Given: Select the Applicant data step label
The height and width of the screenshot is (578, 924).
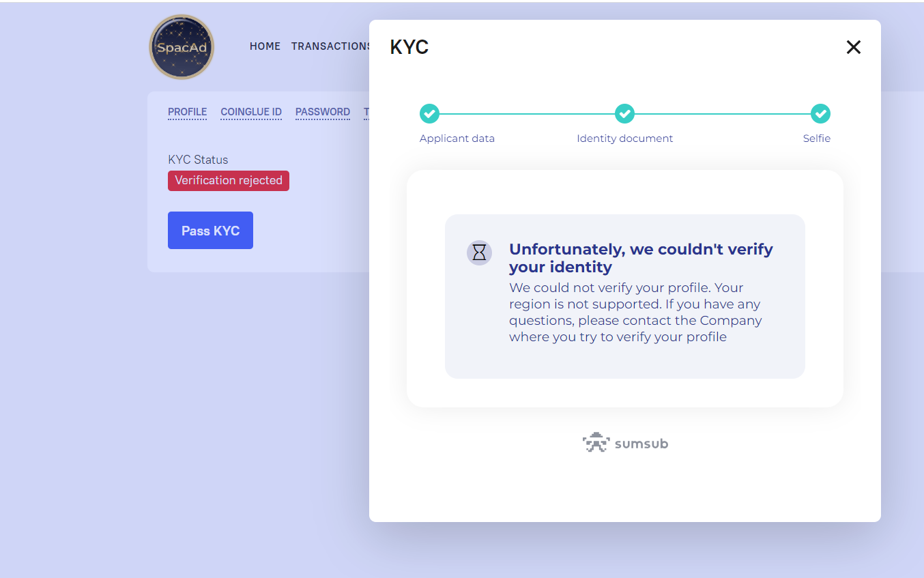Looking at the screenshot, I should pyautogui.click(x=457, y=139).
